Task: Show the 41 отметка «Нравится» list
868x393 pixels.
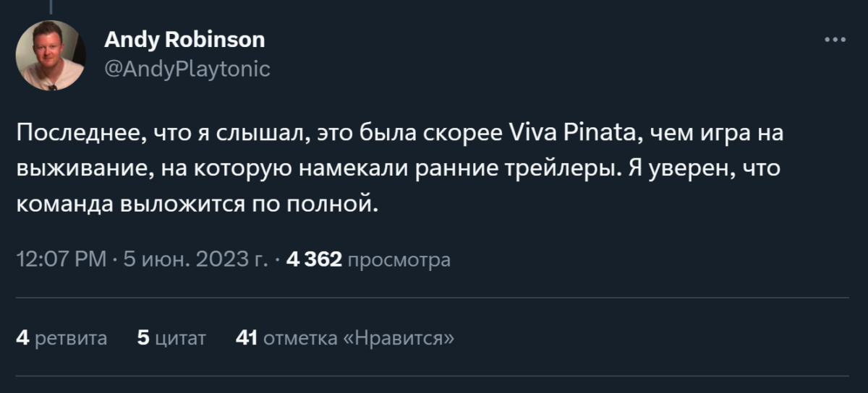Action: point(345,337)
